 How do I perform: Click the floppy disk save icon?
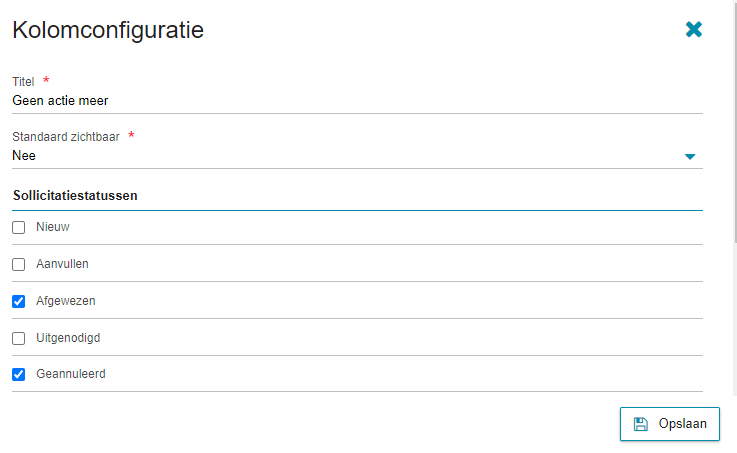point(641,424)
